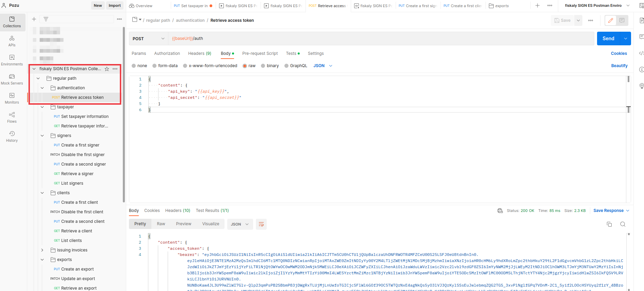Image resolution: width=644 pixels, height=291 pixels.
Task: Open the Pre-request Script tab
Action: point(260,53)
